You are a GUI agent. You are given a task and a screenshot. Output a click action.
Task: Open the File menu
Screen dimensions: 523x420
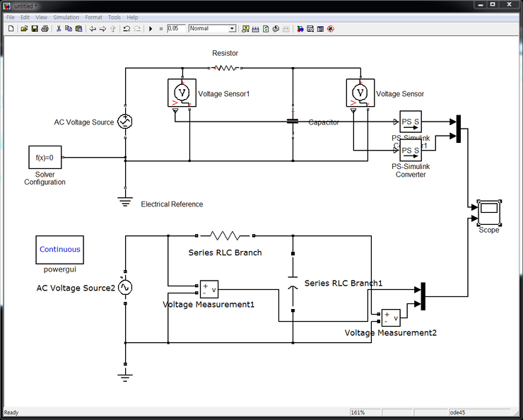coord(11,18)
